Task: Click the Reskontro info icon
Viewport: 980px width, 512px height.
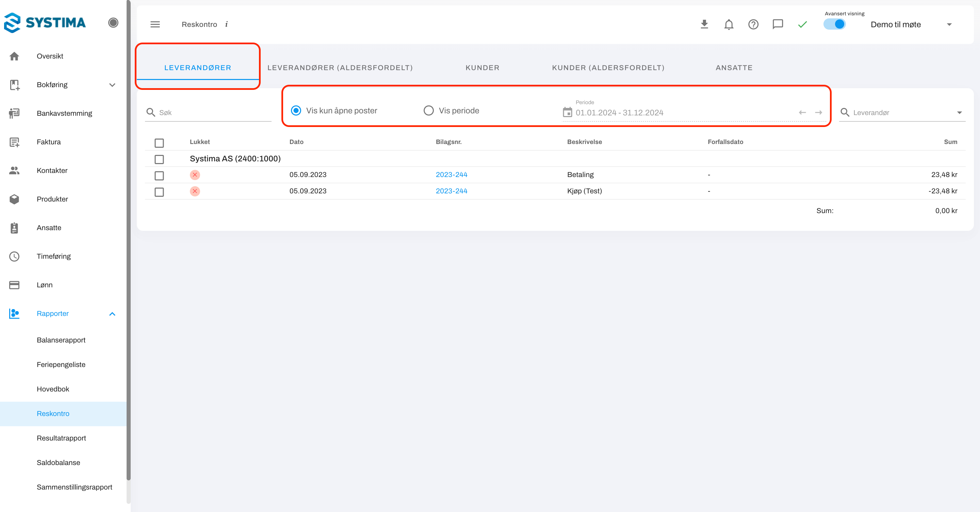Action: (226, 25)
